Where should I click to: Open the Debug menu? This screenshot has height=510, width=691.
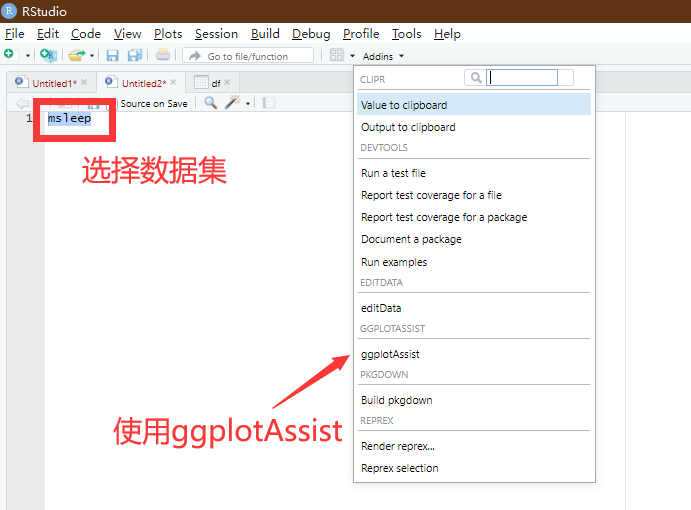pyautogui.click(x=311, y=34)
